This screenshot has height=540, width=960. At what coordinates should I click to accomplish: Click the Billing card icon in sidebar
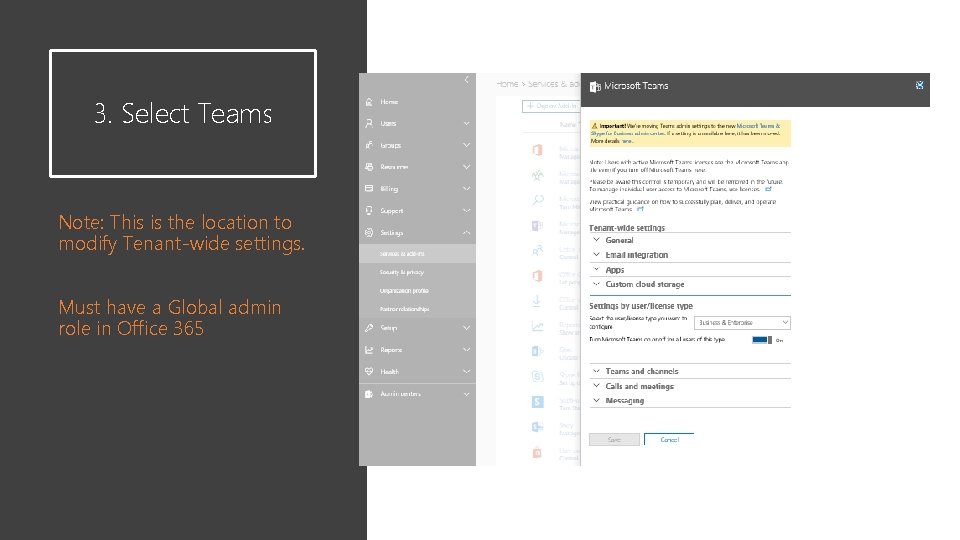[x=369, y=189]
